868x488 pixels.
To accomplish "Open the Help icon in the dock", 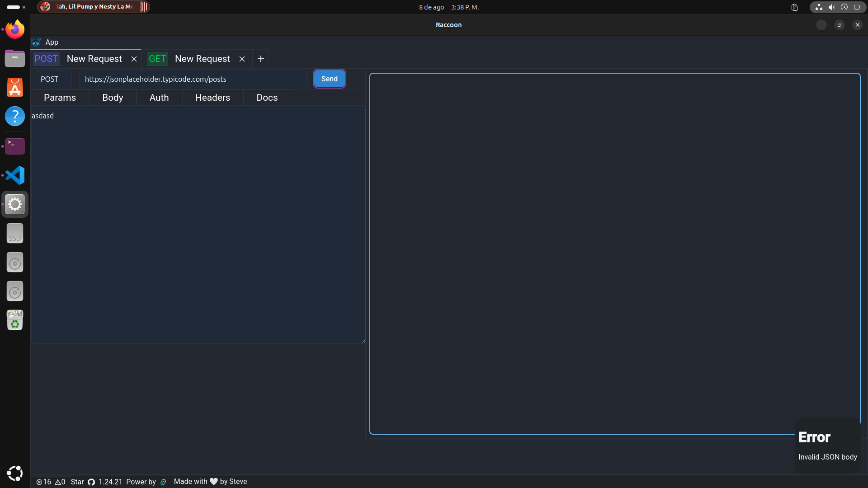I will tap(15, 117).
